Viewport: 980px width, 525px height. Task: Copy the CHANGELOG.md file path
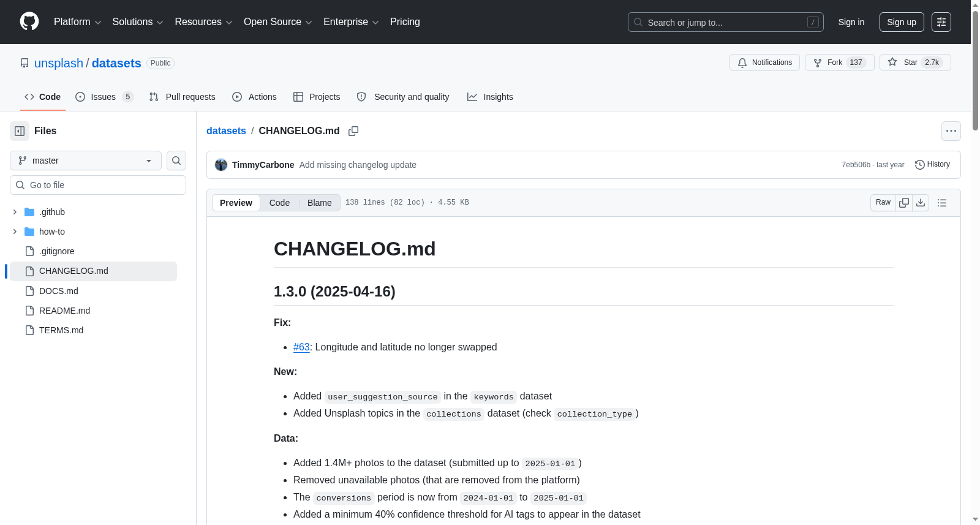pyautogui.click(x=353, y=131)
